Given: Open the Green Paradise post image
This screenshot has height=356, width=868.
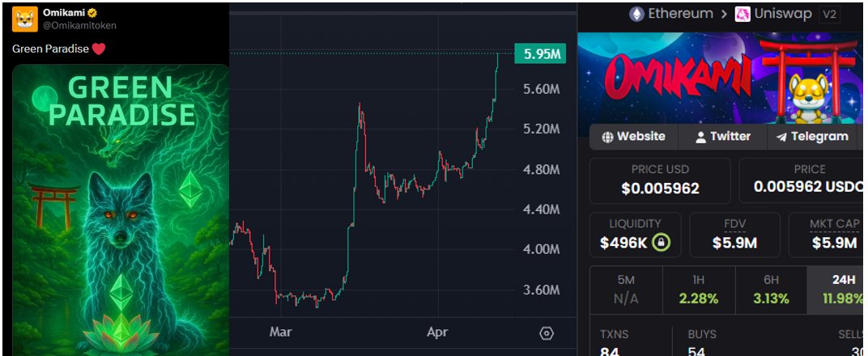Looking at the screenshot, I should (x=121, y=210).
